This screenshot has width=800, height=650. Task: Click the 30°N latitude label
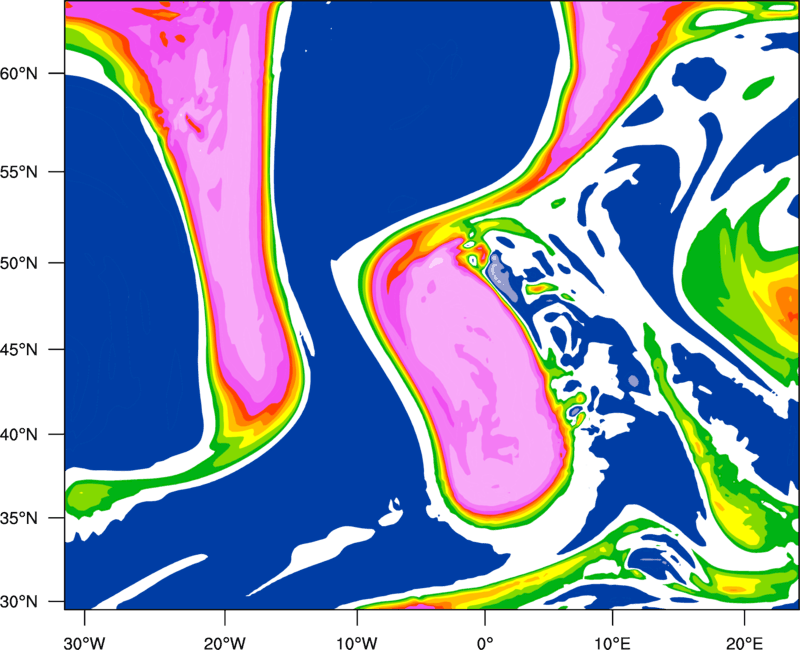(19, 602)
